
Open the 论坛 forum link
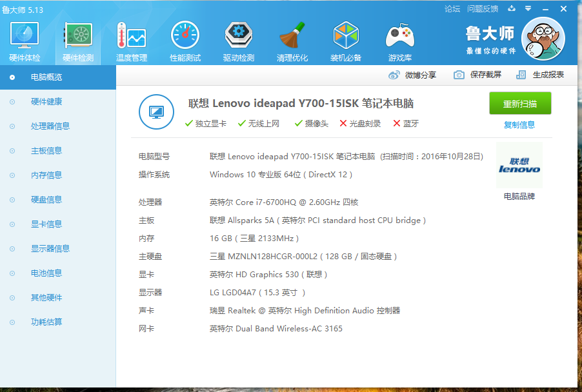(452, 9)
